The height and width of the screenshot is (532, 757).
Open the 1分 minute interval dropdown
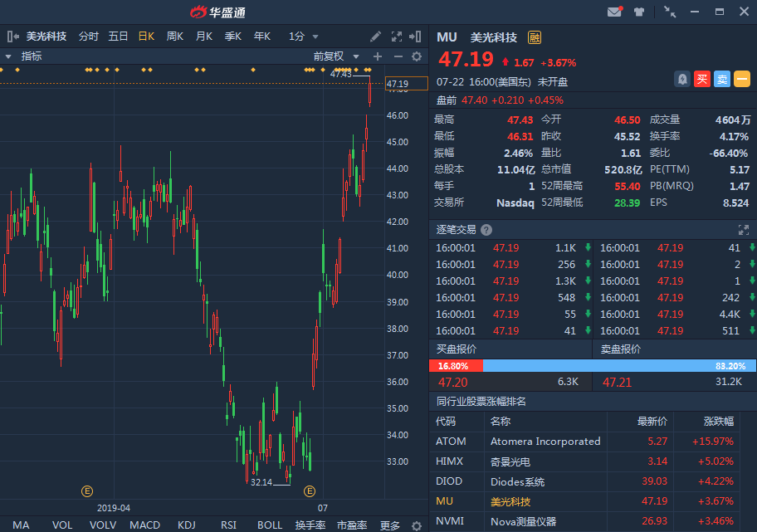pyautogui.click(x=303, y=37)
